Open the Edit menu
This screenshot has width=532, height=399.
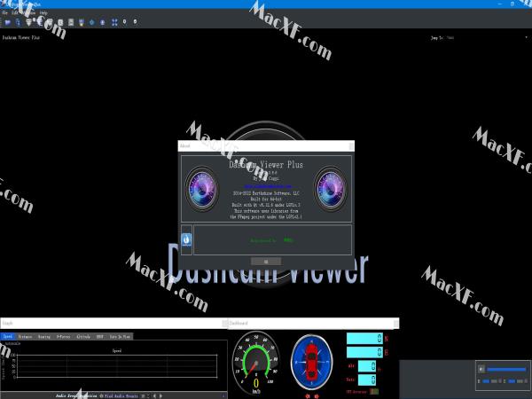click(x=14, y=12)
